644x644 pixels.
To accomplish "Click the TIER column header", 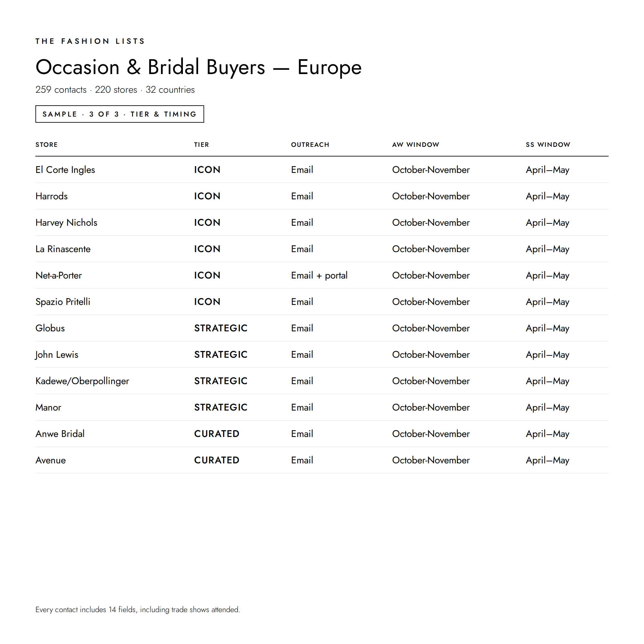I will 202,145.
